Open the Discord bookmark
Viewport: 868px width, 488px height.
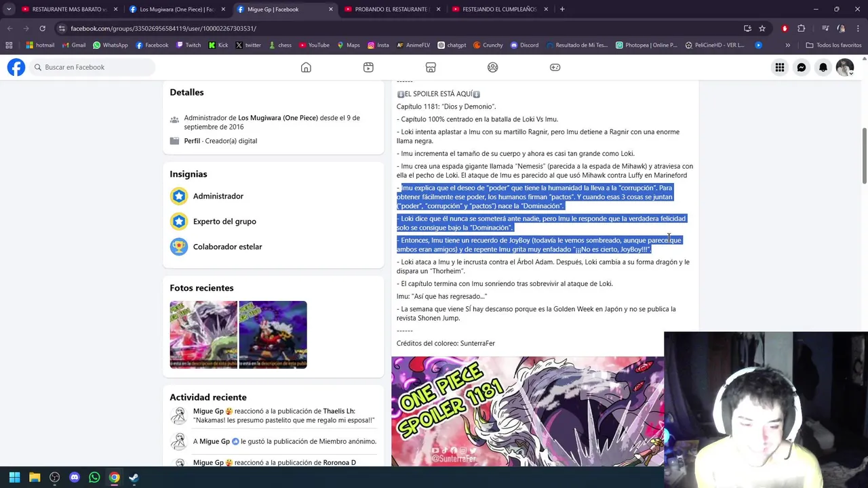pyautogui.click(x=524, y=45)
